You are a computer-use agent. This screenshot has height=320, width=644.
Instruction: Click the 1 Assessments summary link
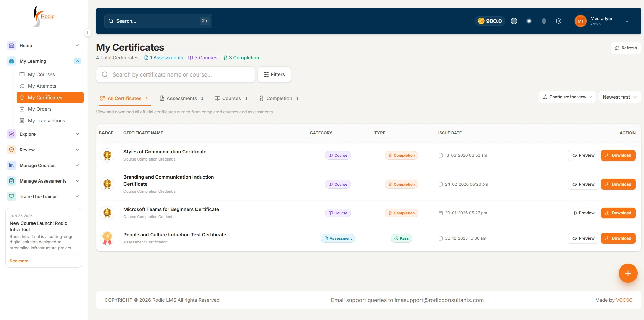coord(164,58)
